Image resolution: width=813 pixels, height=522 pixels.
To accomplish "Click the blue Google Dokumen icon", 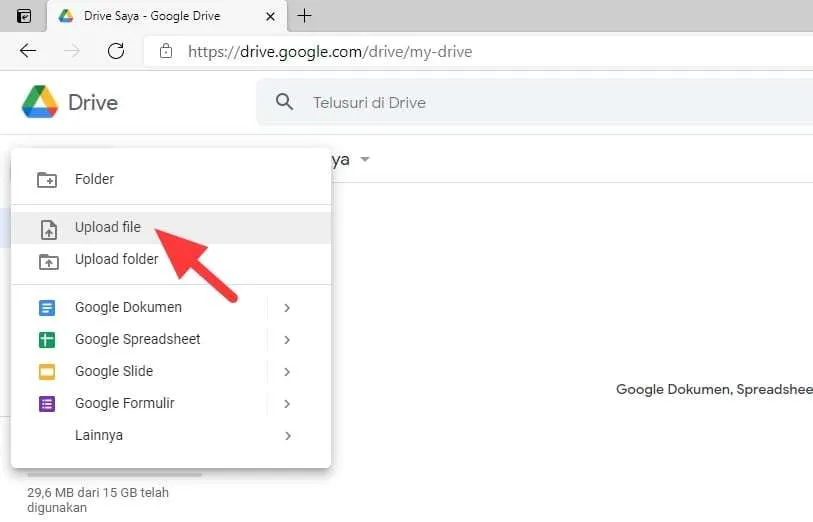I will tap(47, 307).
